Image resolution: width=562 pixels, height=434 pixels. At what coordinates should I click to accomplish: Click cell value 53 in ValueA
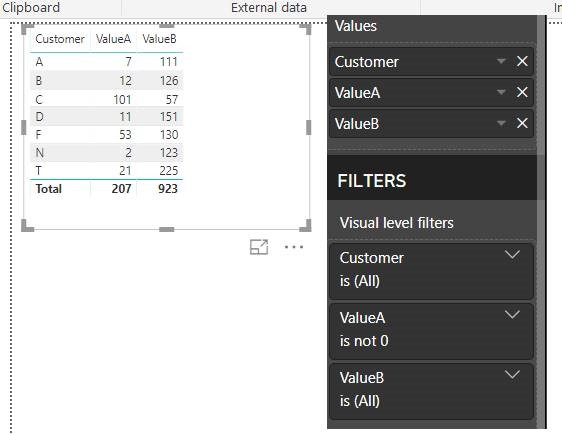coord(125,135)
